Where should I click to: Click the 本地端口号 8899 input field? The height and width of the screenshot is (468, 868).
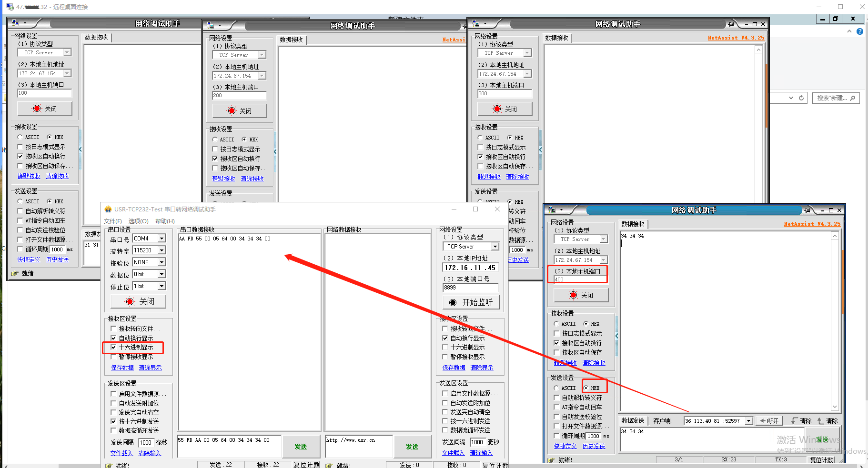pyautogui.click(x=470, y=288)
